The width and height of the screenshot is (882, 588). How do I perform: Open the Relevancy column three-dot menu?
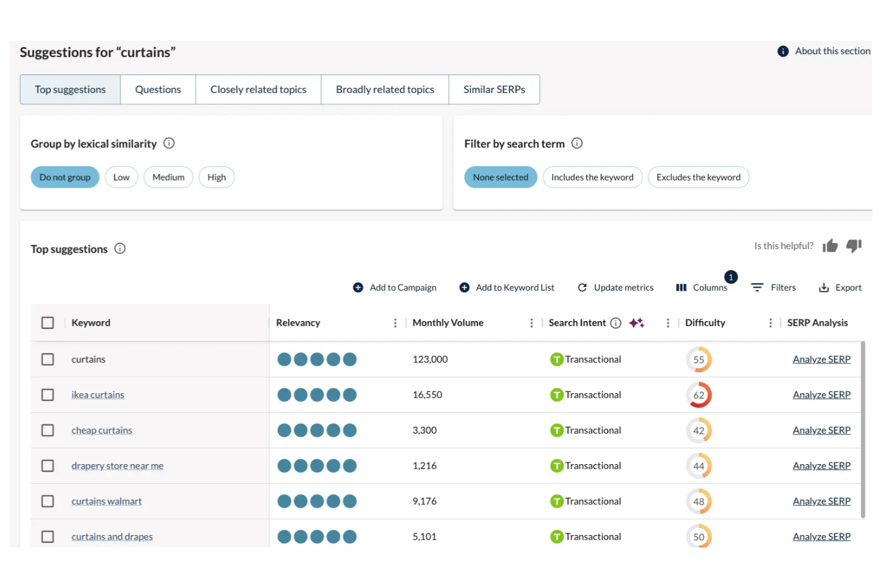pos(395,322)
